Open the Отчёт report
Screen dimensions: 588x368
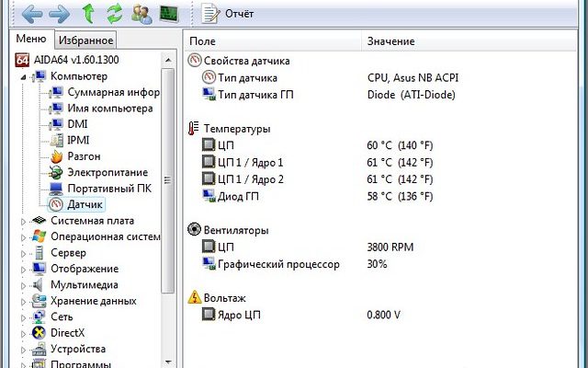click(230, 14)
